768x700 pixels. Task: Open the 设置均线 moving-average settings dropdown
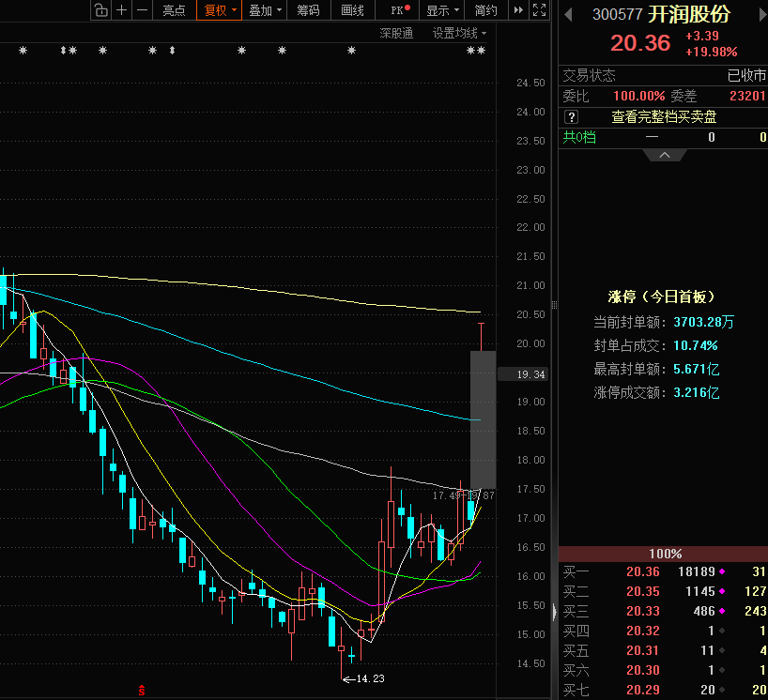pos(459,33)
